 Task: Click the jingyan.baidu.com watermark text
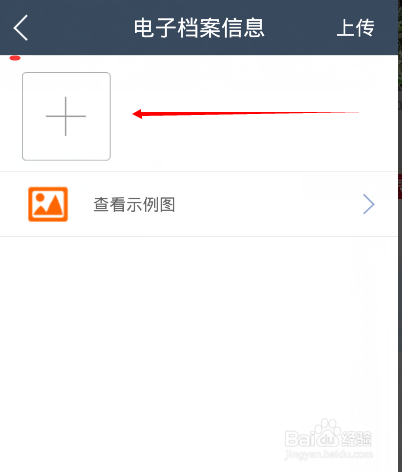(329, 454)
